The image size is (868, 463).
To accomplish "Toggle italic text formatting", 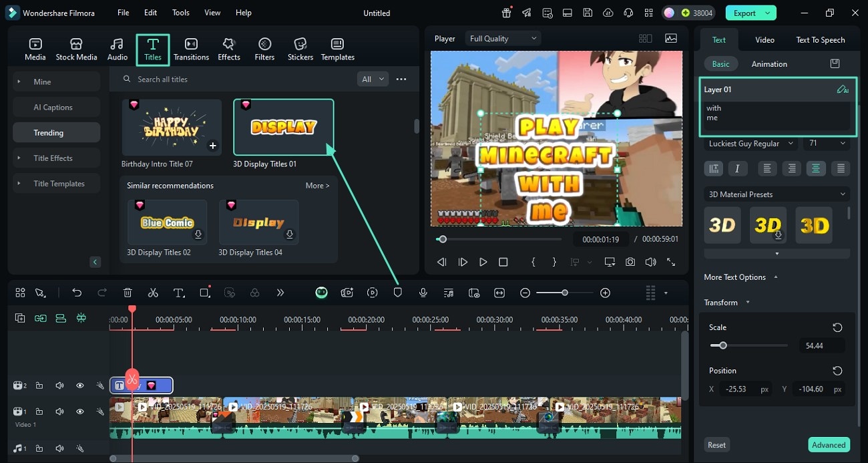I will tap(737, 168).
